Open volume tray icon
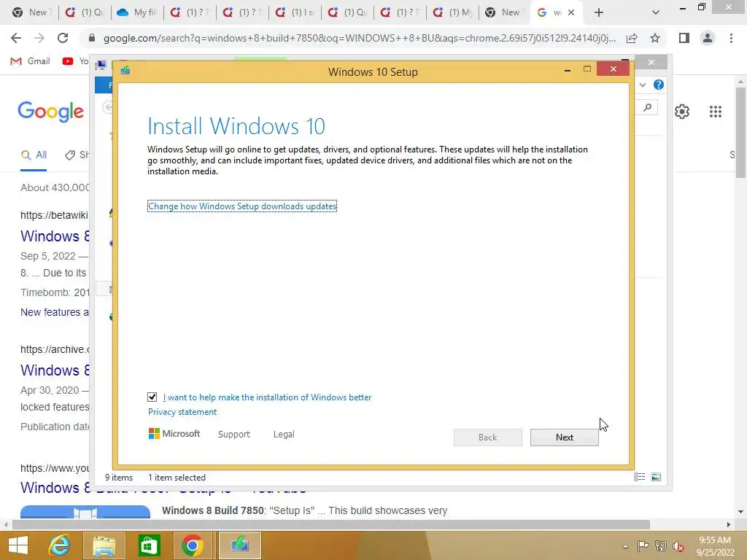747x560 pixels. pyautogui.click(x=678, y=546)
